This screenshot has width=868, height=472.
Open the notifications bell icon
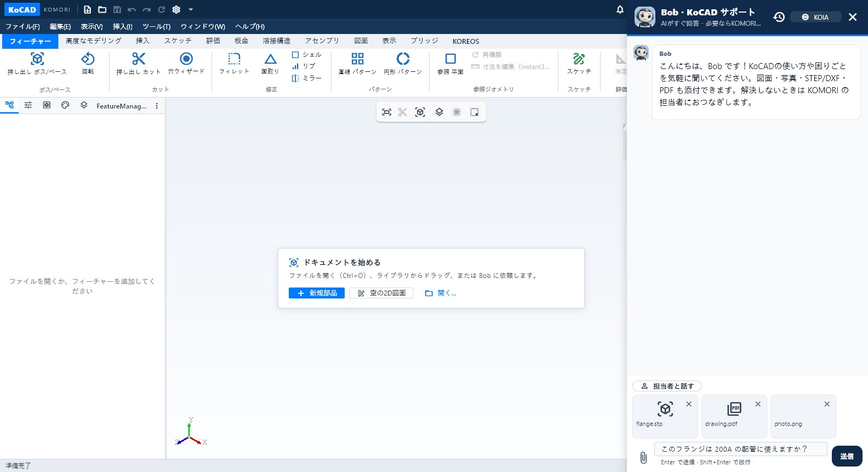pos(620,9)
